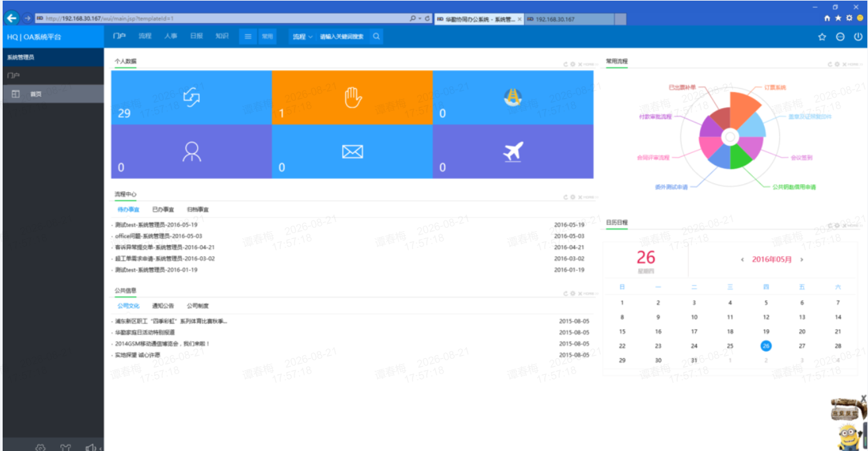Image resolution: width=868 pixels, height=451 pixels.
Task: Click the keyword search input field
Action: pos(342,37)
